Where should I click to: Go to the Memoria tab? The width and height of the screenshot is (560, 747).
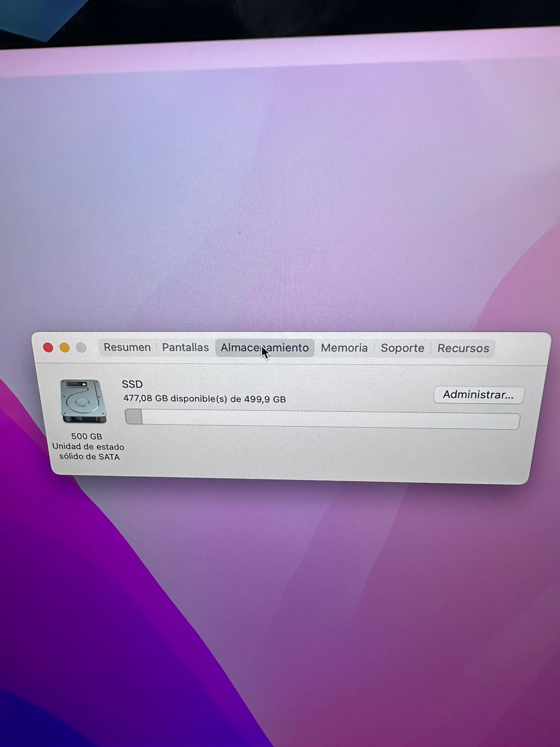click(344, 348)
